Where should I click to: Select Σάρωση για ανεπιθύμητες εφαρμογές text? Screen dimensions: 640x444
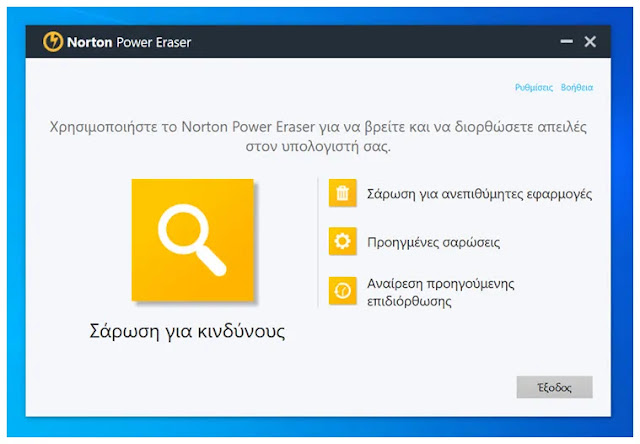[x=479, y=193]
